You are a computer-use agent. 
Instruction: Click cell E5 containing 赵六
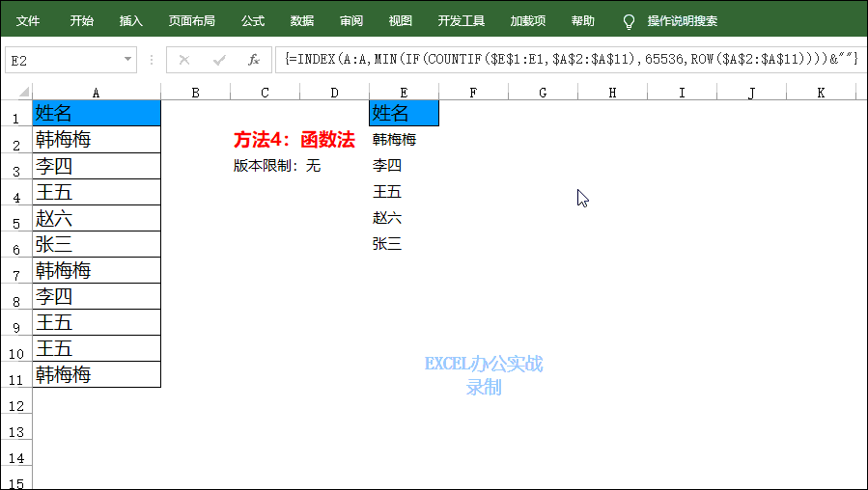click(405, 218)
